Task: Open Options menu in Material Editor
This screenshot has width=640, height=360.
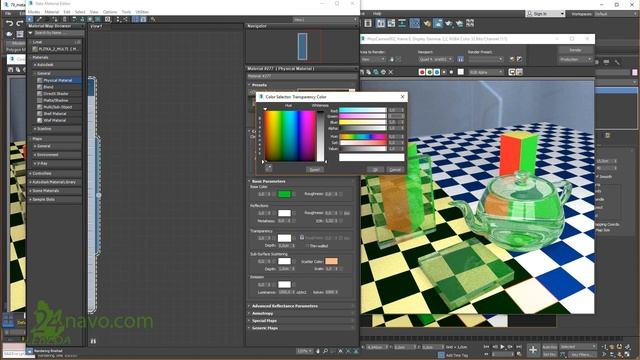Action: tap(110, 12)
